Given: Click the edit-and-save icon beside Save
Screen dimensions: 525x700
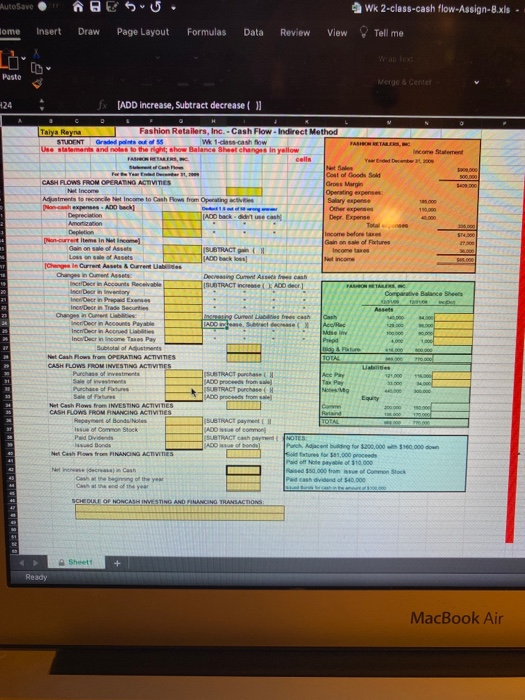Looking at the screenshot, I should tap(112, 8).
